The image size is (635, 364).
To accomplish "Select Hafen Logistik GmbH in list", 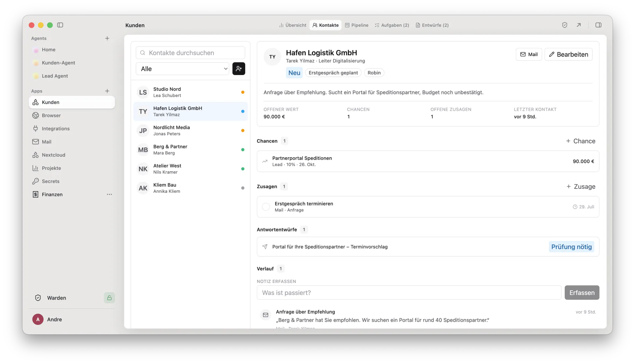I will click(190, 111).
